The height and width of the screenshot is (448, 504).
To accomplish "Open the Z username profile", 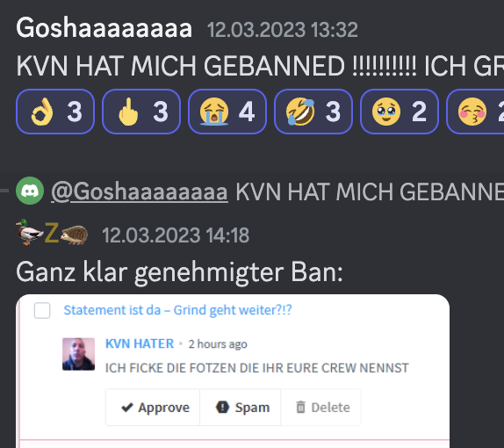I will (52, 233).
